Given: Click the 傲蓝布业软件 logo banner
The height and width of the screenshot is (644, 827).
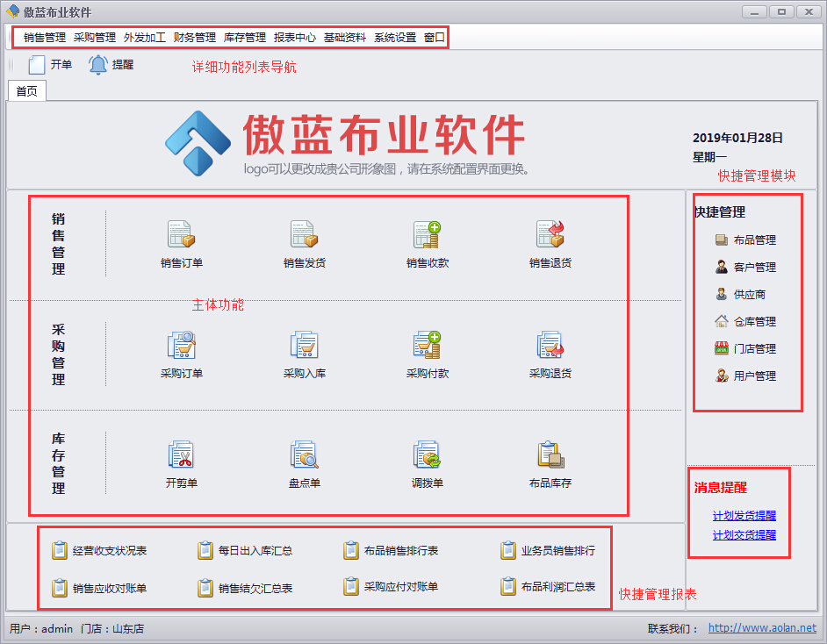Looking at the screenshot, I should 347,143.
